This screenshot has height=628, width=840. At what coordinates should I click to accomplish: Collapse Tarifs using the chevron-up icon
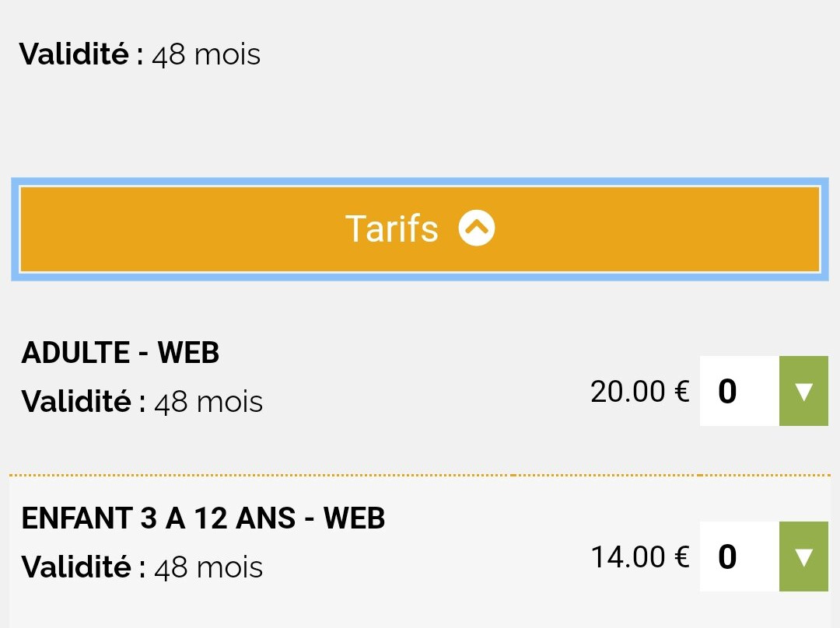(476, 229)
